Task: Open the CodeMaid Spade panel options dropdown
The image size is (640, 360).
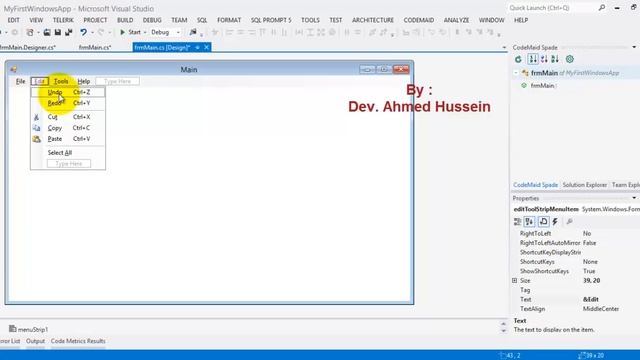Action: click(634, 47)
